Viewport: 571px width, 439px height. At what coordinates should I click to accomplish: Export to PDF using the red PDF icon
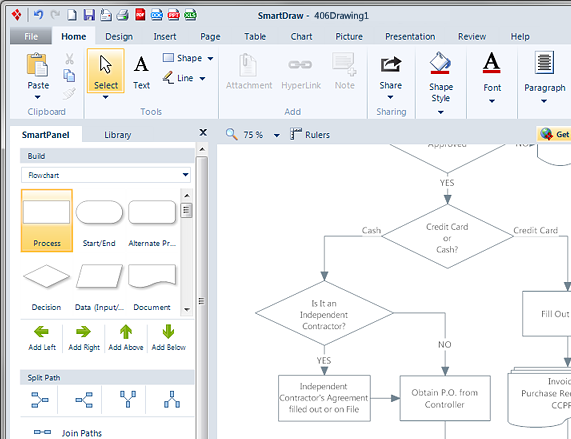140,15
